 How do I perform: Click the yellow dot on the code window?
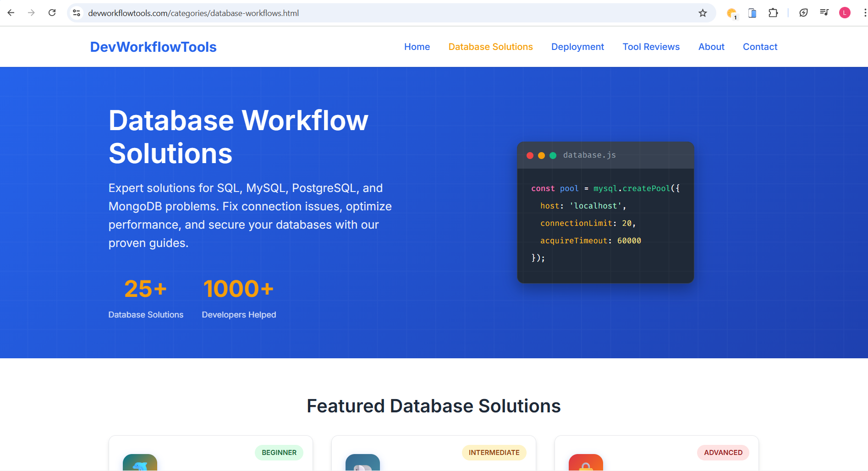click(541, 155)
